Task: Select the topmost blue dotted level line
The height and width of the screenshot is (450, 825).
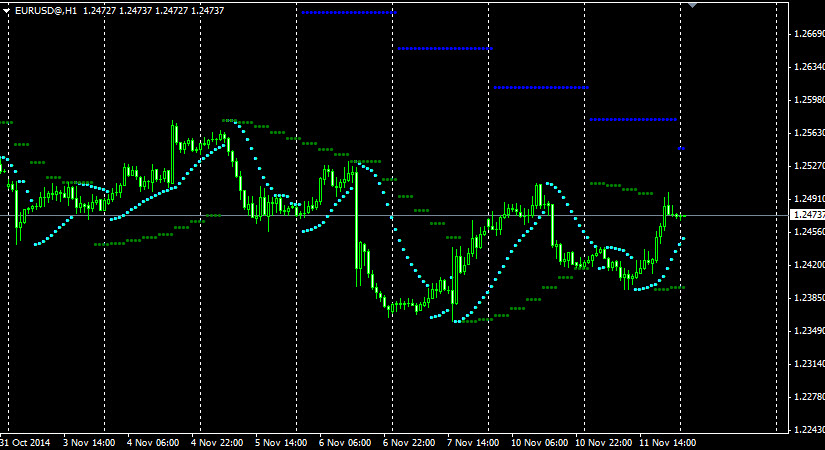Action: (349, 12)
